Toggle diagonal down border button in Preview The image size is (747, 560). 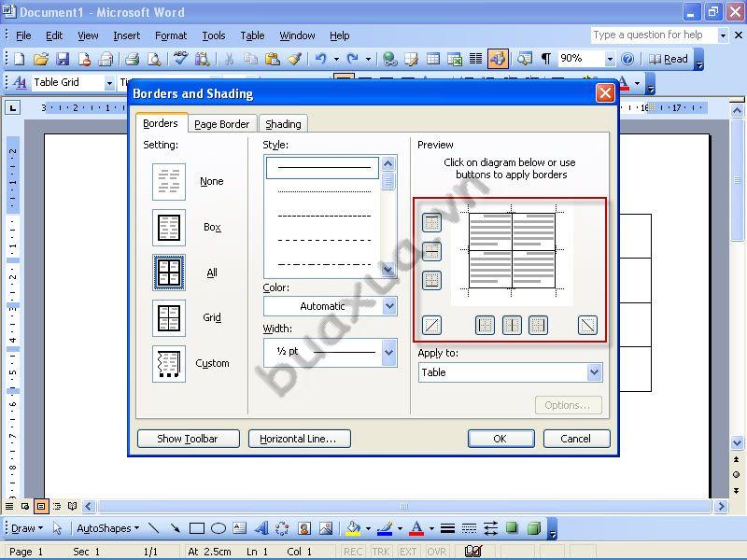click(x=587, y=326)
